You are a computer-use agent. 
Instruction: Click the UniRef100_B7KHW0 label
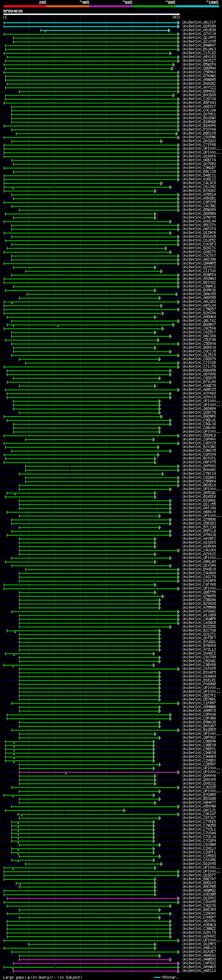tap(199, 76)
